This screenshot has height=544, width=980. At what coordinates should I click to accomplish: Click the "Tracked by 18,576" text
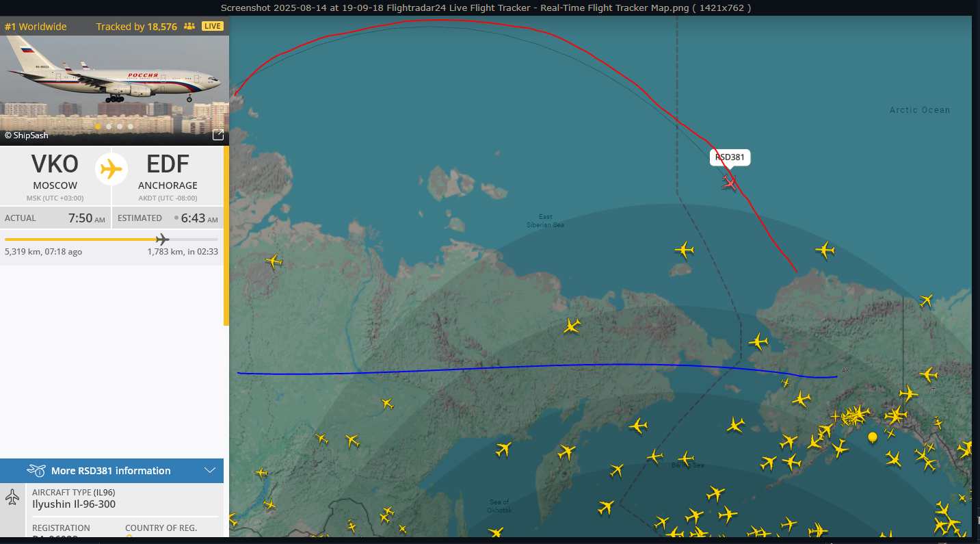pos(137,27)
